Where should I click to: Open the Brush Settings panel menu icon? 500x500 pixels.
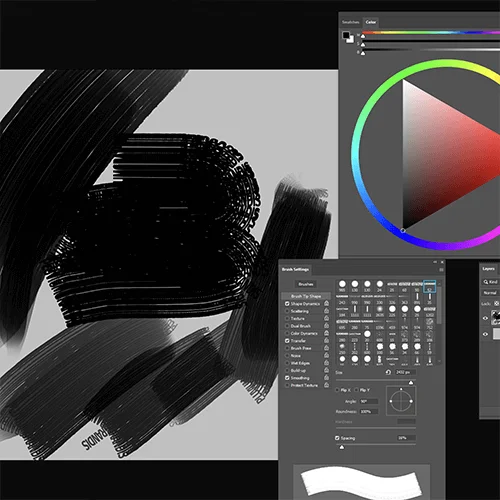(441, 269)
